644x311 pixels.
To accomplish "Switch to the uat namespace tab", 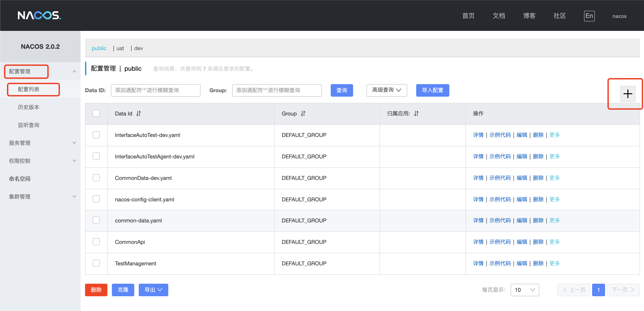I will [120, 48].
